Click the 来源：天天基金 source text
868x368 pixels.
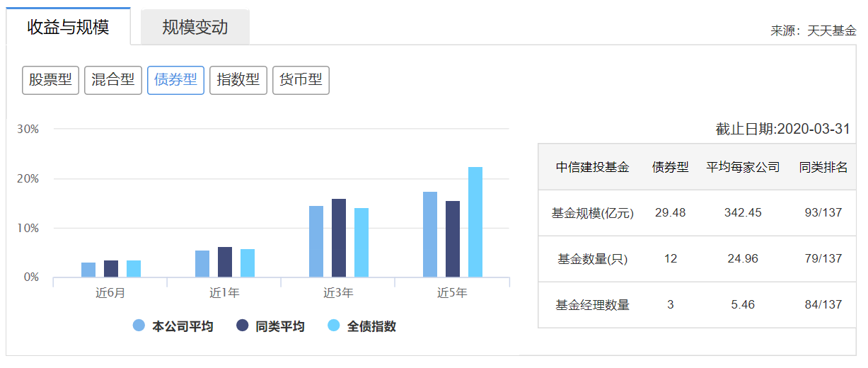coord(814,31)
